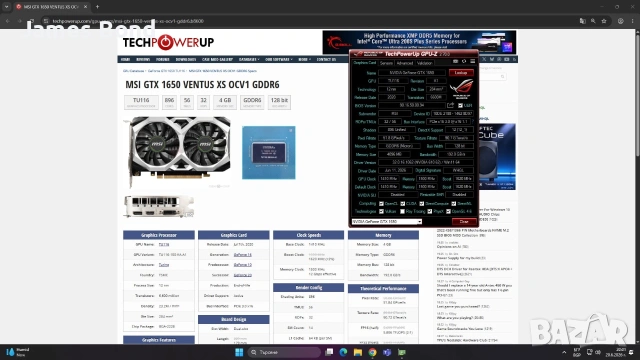Screen dimensions: 640x360
Task: Bookmark this page with the star icon
Action: pos(604,21)
